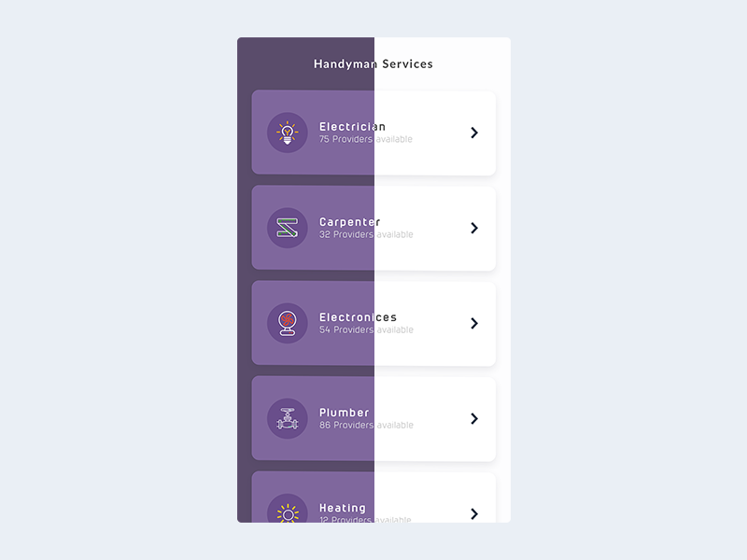Select the Electrician service title
747x560 pixels.
point(352,127)
